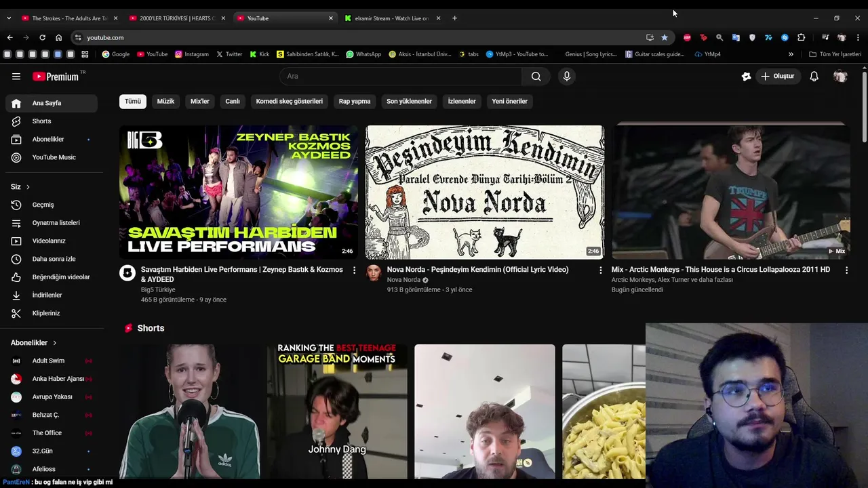Open Big5 Türkiye channel avatar
The height and width of the screenshot is (488, 868).
point(127,273)
